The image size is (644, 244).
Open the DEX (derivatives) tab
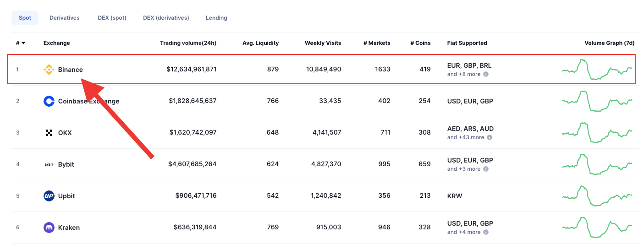[x=166, y=18]
